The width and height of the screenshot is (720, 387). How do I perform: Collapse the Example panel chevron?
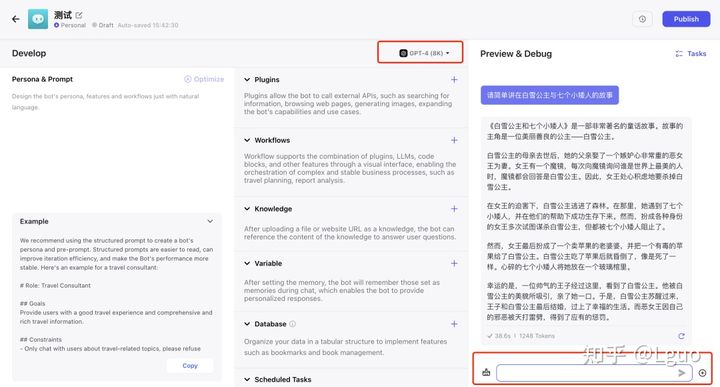(x=210, y=221)
